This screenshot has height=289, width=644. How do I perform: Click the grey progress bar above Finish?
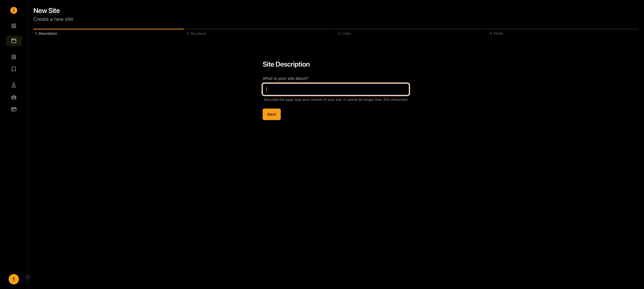[x=563, y=29]
